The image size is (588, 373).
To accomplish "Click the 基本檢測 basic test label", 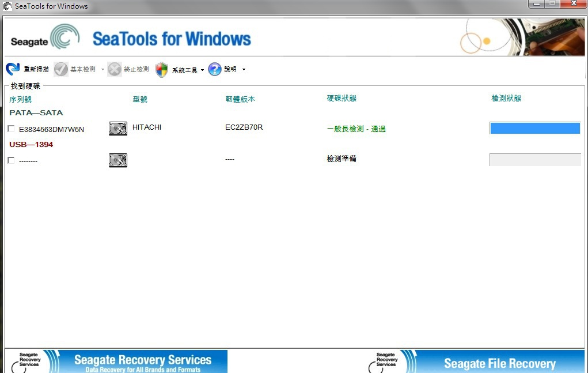I will [83, 69].
